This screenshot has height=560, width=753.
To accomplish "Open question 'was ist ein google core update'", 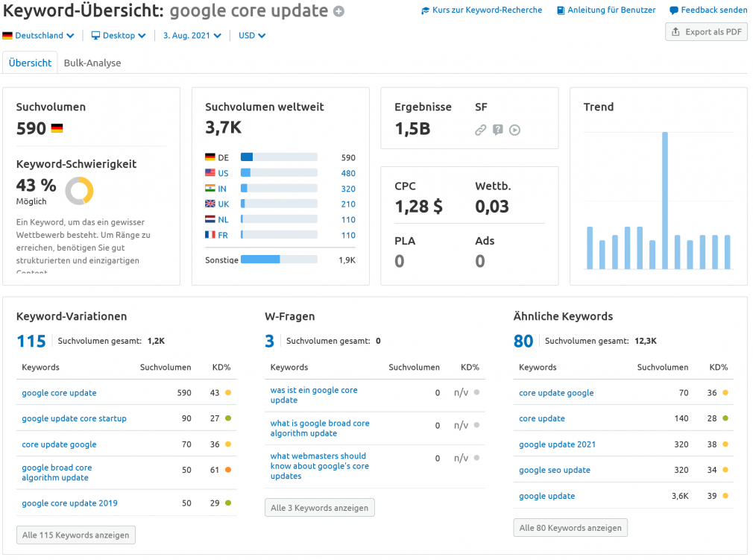I will 314,394.
